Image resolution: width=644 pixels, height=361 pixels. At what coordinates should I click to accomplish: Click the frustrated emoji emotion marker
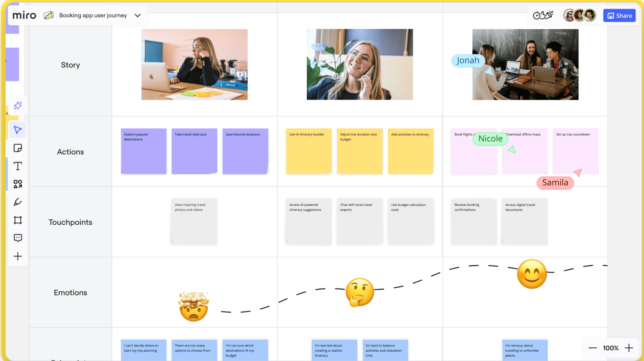pos(193,306)
